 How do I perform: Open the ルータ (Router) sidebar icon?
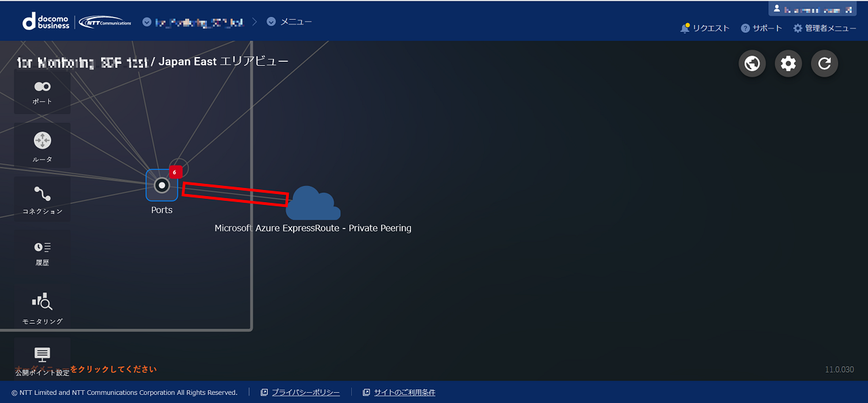point(42,146)
